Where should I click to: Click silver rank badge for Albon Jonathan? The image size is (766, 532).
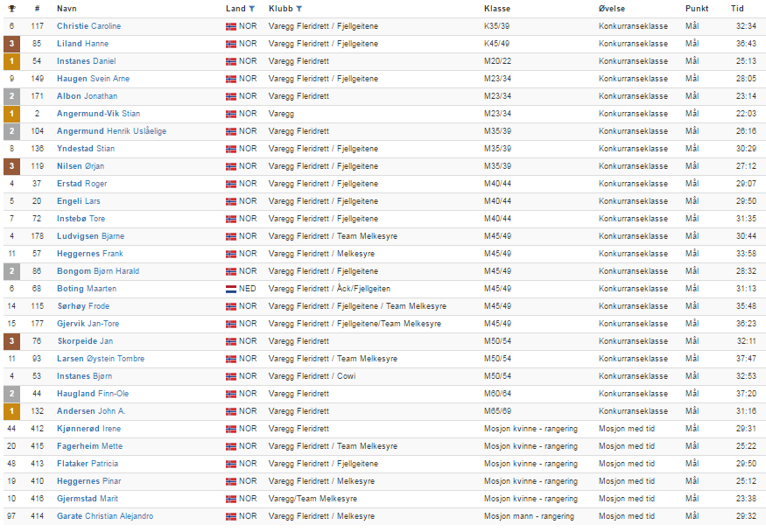coord(11,96)
